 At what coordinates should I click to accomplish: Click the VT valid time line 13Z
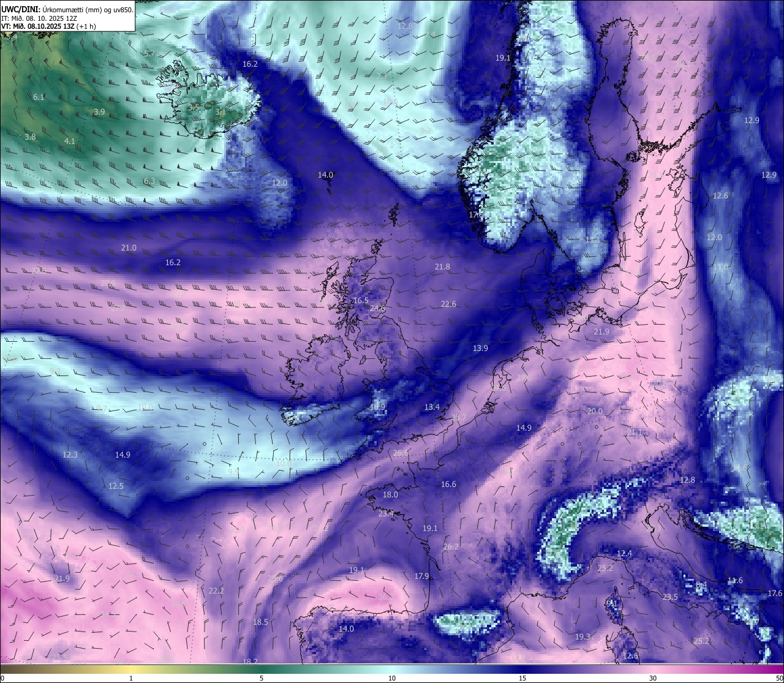(x=48, y=26)
